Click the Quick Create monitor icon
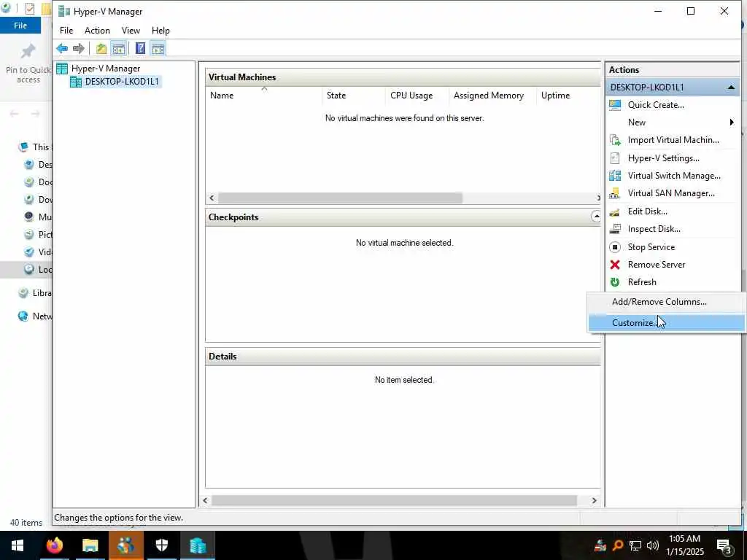747x560 pixels. 615,105
